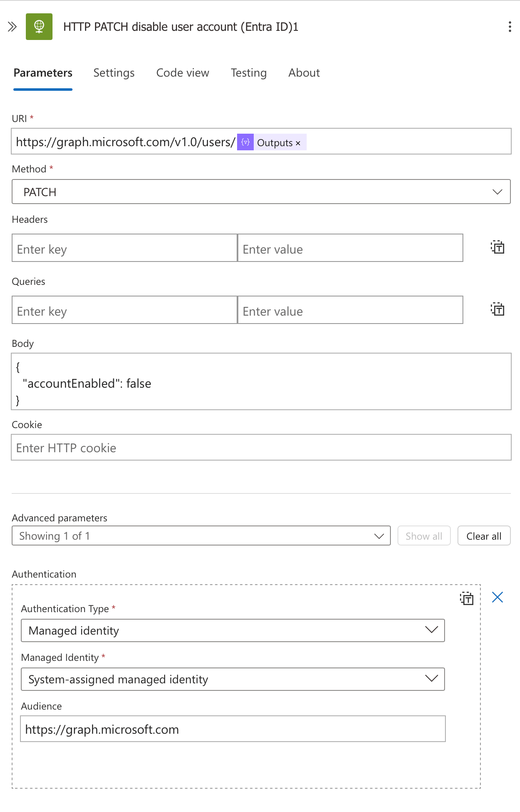
Task: Remove the Outputs token from URI
Action: (298, 143)
